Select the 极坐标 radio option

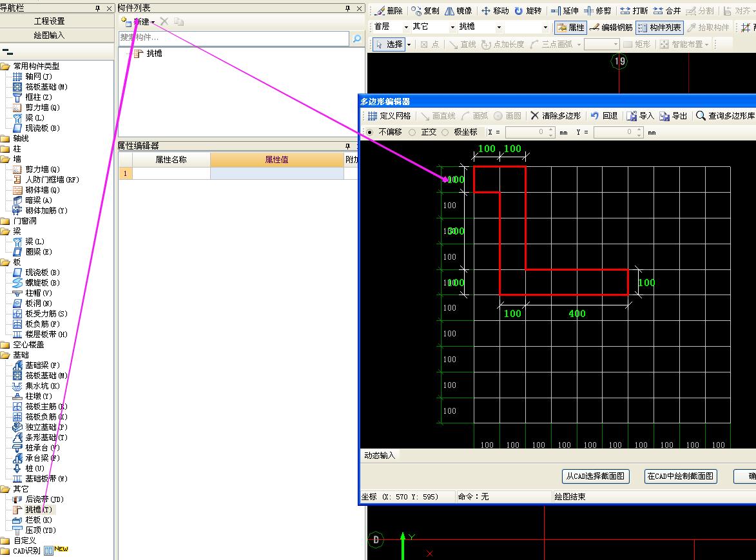[x=460, y=132]
